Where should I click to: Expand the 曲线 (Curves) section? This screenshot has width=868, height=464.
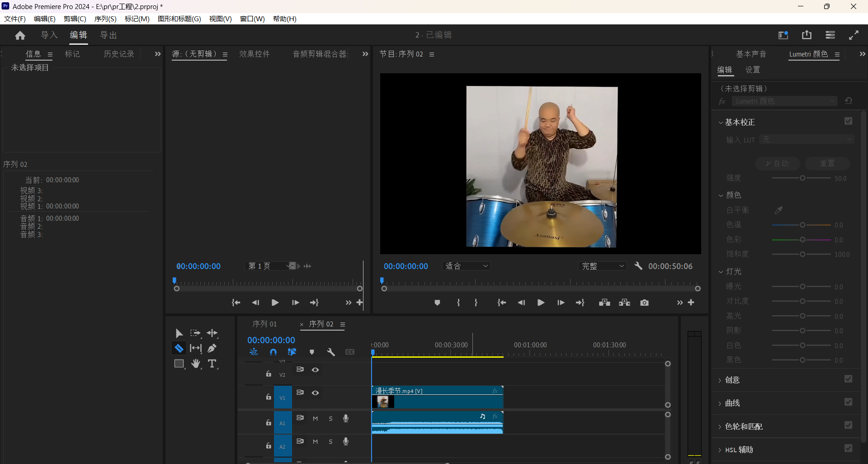(732, 403)
